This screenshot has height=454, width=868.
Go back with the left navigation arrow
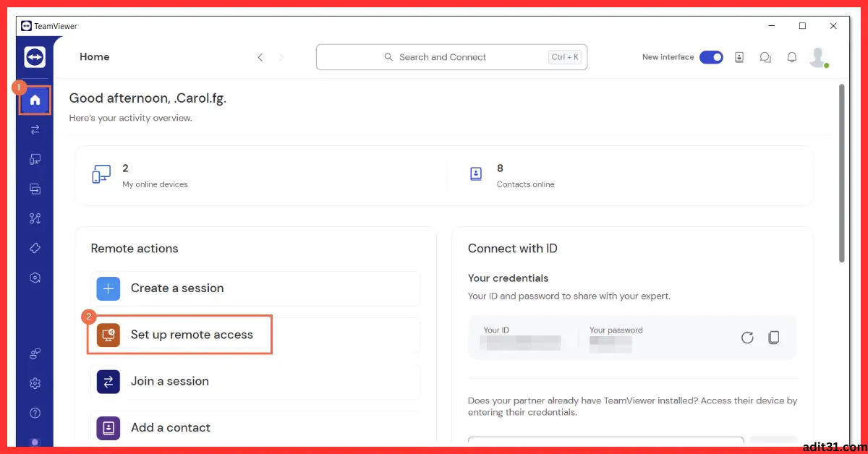(260, 57)
